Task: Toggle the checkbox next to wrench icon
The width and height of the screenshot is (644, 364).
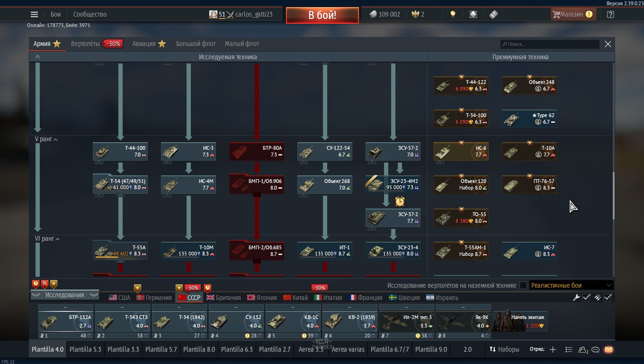Action: pos(586,298)
